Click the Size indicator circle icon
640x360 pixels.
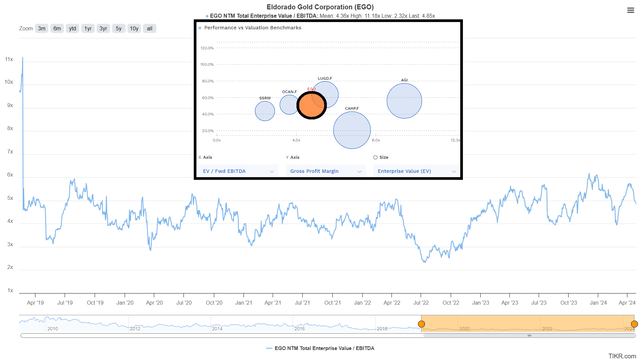click(x=375, y=157)
